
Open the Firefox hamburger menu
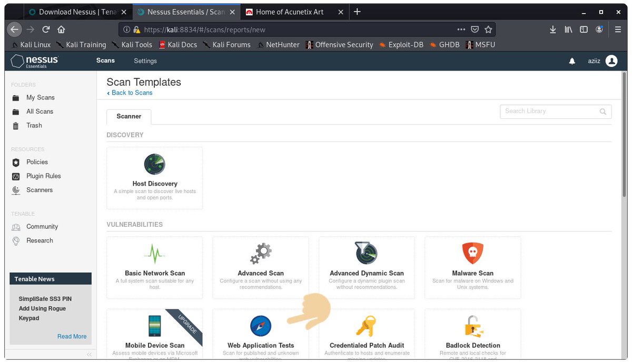coord(618,29)
